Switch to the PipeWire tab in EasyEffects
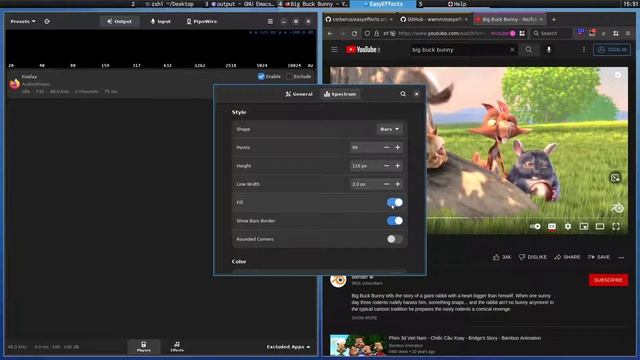The image size is (640, 360). coord(202,21)
